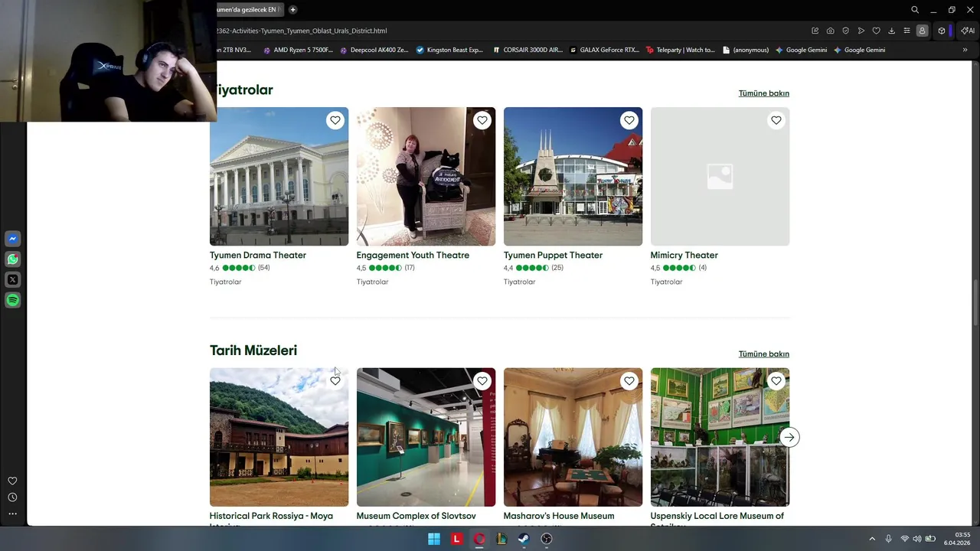Favorite Engagement Youth Theatre with heart

point(482,120)
